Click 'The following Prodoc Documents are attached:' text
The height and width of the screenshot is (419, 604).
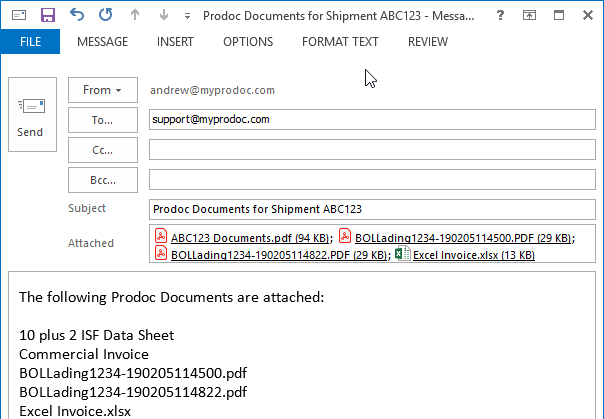point(172,297)
